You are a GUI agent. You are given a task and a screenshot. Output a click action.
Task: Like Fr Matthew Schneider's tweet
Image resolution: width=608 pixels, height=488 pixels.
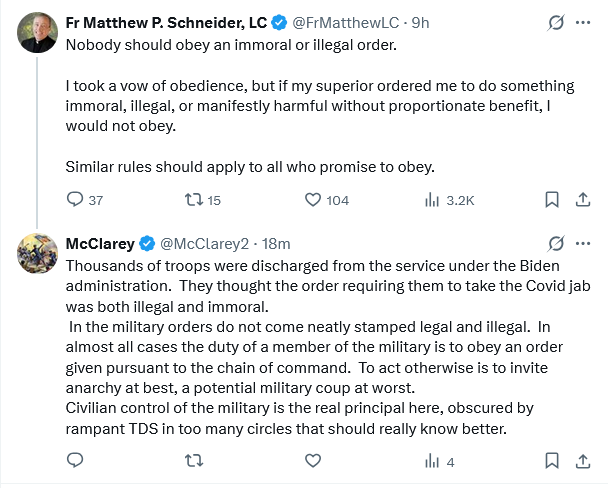point(313,200)
